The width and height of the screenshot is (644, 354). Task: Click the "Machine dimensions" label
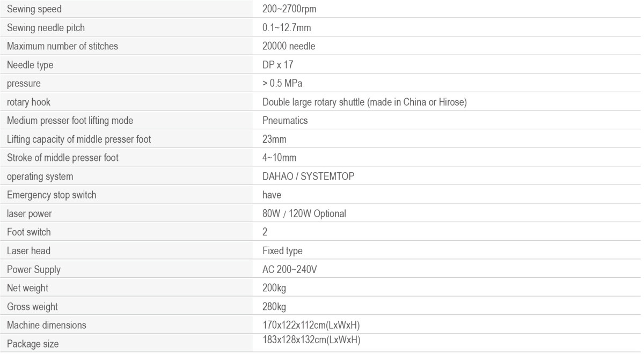46,325
